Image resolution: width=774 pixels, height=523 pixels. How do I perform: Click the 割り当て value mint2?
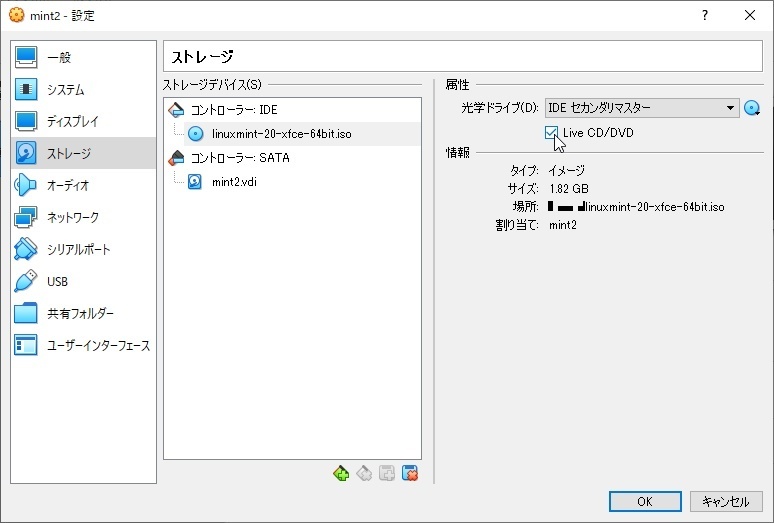point(563,225)
